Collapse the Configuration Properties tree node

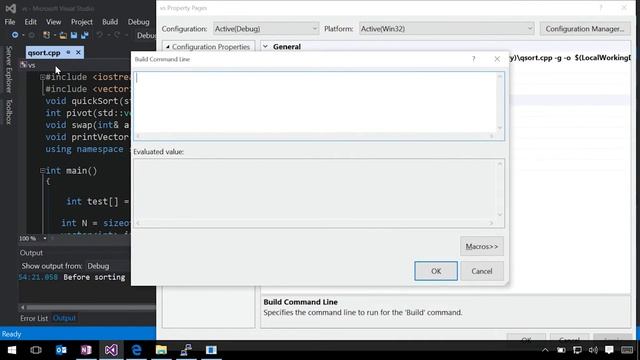pos(167,47)
